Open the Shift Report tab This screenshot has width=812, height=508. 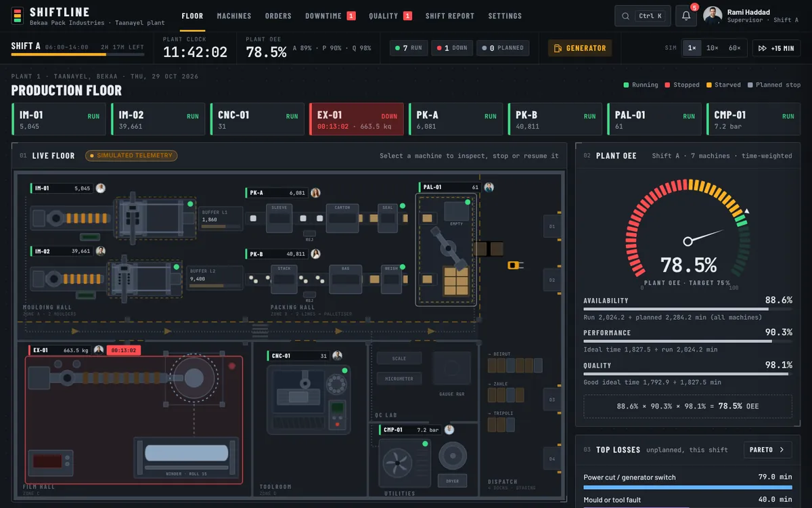[x=450, y=16]
